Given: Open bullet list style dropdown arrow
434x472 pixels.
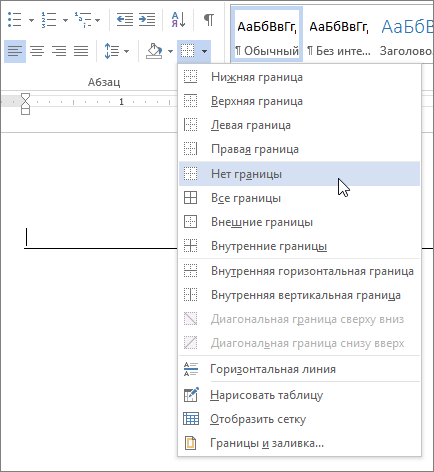Looking at the screenshot, I should pos(31,20).
